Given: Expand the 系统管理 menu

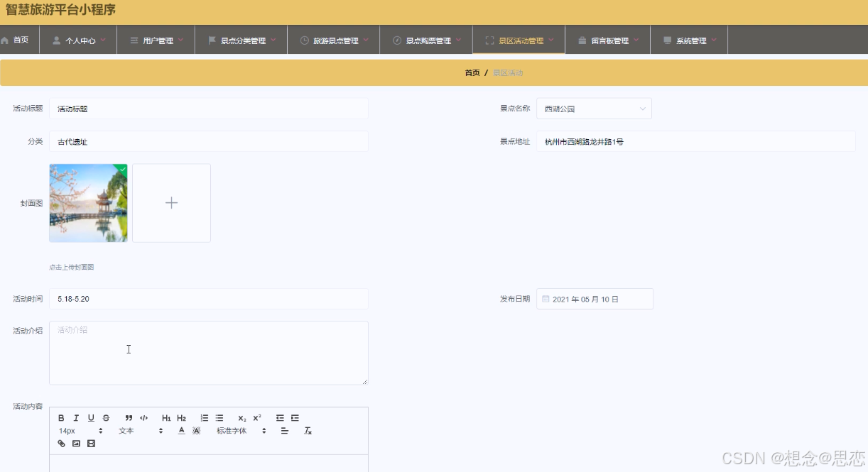Looking at the screenshot, I should point(690,40).
